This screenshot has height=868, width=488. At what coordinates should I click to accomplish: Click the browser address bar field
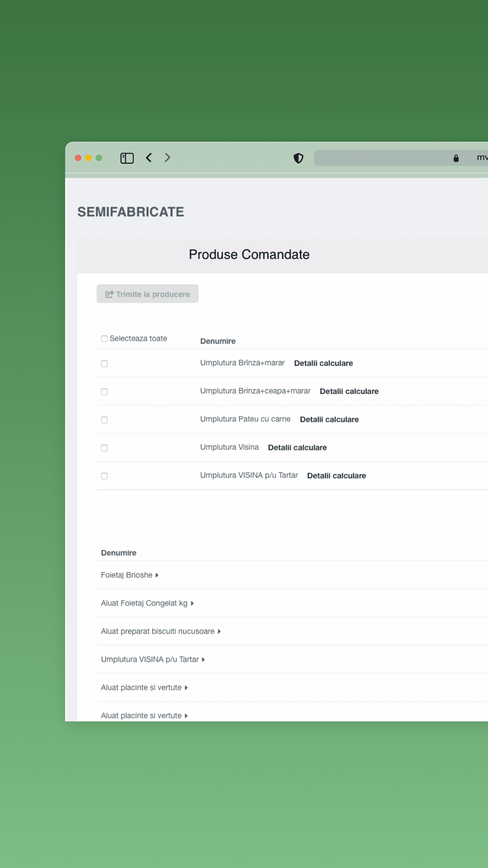(x=383, y=158)
